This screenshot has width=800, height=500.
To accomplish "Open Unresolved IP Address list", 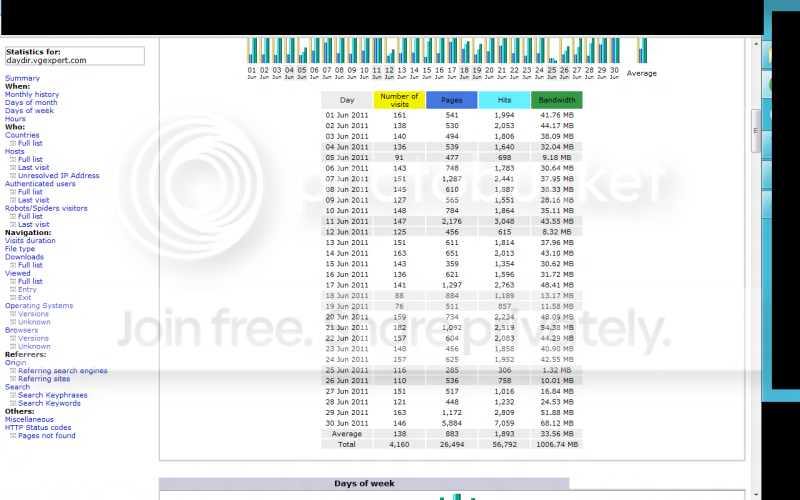I will (59, 176).
